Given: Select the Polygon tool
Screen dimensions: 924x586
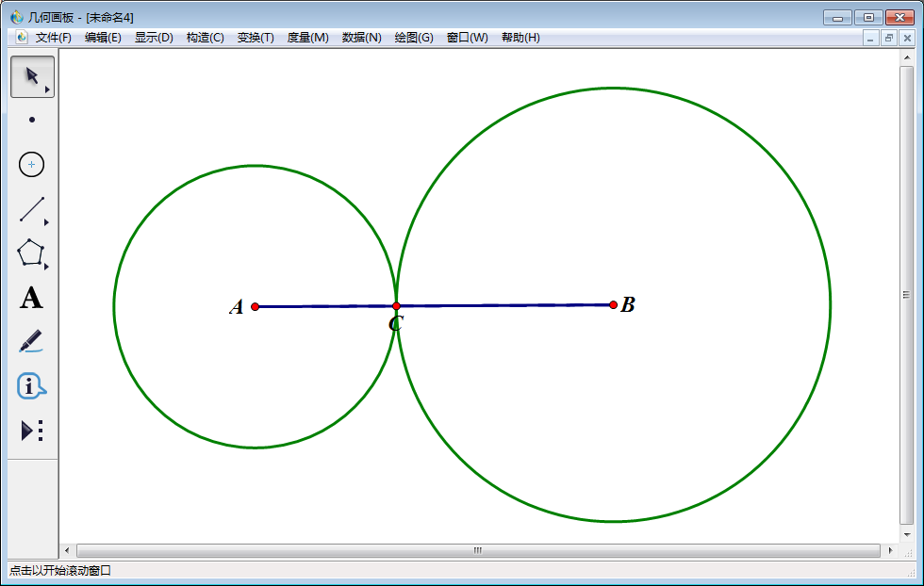Looking at the screenshot, I should pos(32,253).
